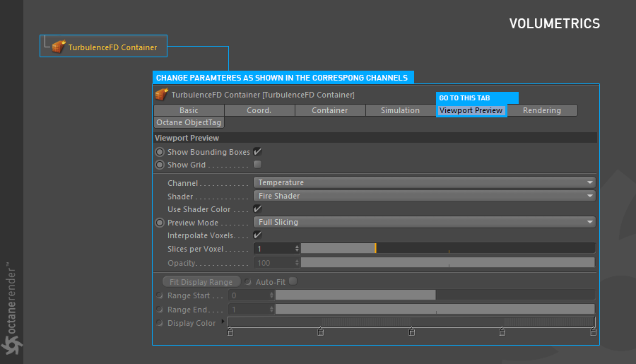Click Display Color animation radio dot

(x=160, y=323)
